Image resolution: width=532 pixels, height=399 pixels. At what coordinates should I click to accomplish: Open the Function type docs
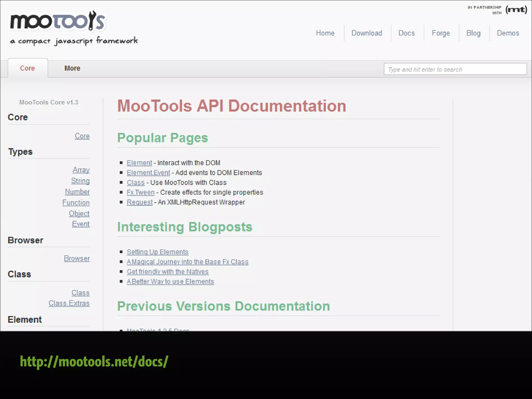pyautogui.click(x=76, y=203)
